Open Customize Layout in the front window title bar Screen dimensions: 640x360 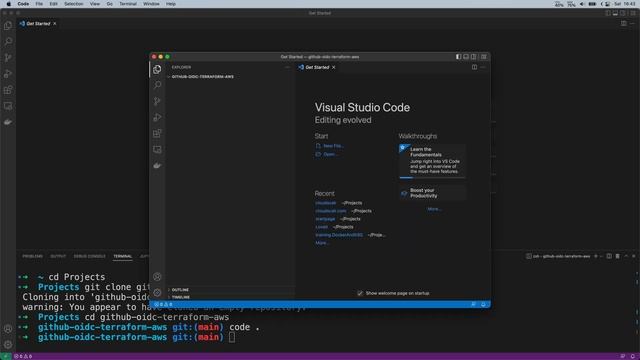tap(484, 57)
